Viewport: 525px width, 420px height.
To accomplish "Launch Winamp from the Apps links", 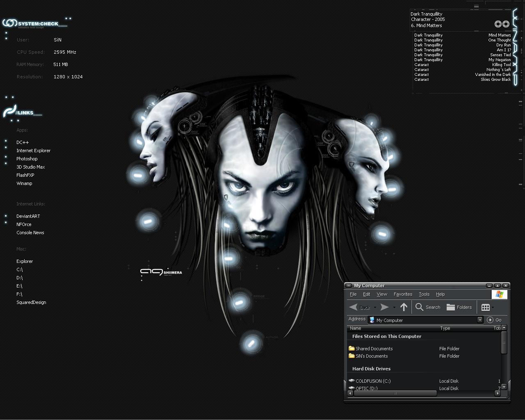I will [x=24, y=183].
